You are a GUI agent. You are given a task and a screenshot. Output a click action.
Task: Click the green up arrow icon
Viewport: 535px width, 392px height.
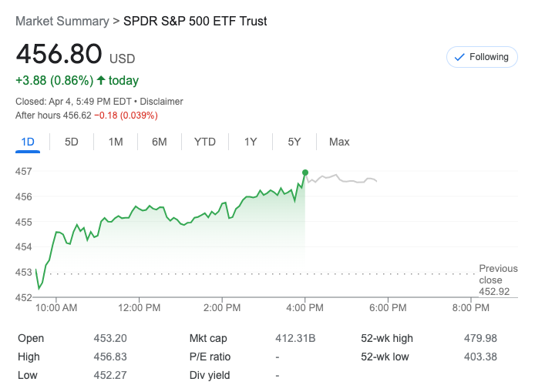click(101, 80)
